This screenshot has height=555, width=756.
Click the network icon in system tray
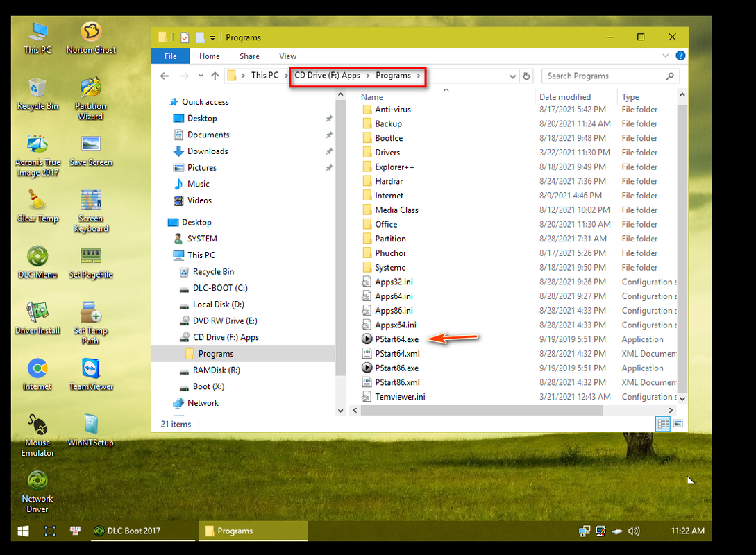click(x=585, y=531)
